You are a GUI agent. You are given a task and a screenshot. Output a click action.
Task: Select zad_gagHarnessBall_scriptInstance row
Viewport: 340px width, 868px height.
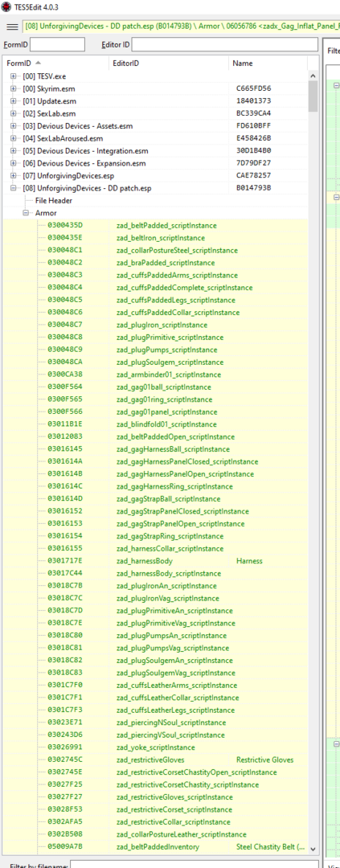point(155,449)
